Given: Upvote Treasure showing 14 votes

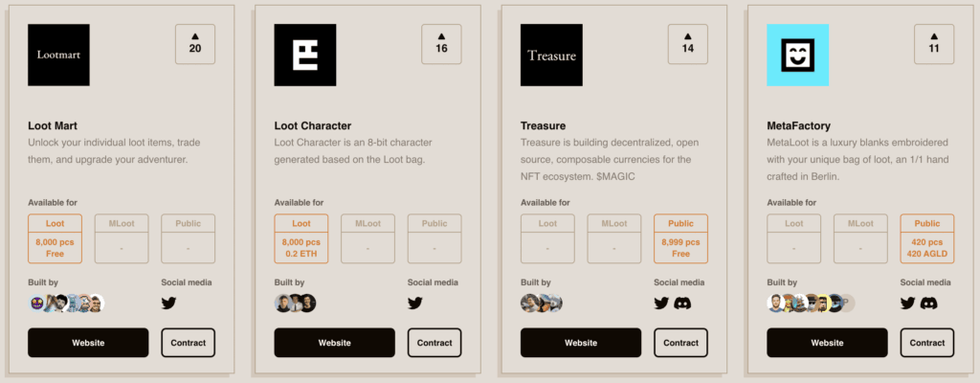Looking at the screenshot, I should (687, 44).
